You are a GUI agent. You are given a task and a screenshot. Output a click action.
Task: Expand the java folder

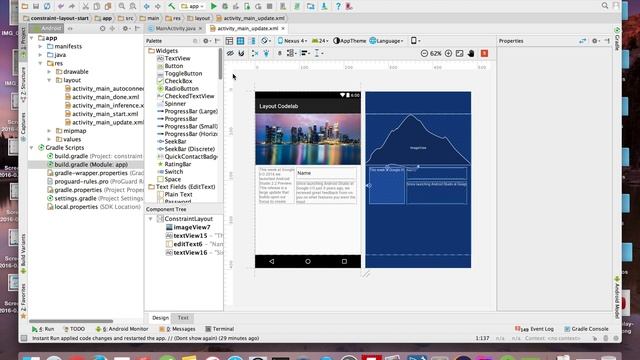tap(40, 55)
